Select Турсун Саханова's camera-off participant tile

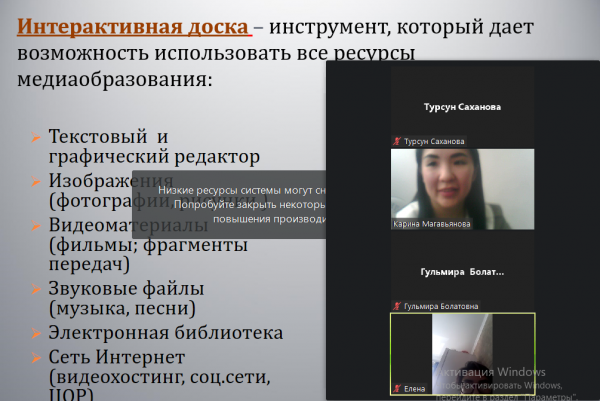(461, 106)
